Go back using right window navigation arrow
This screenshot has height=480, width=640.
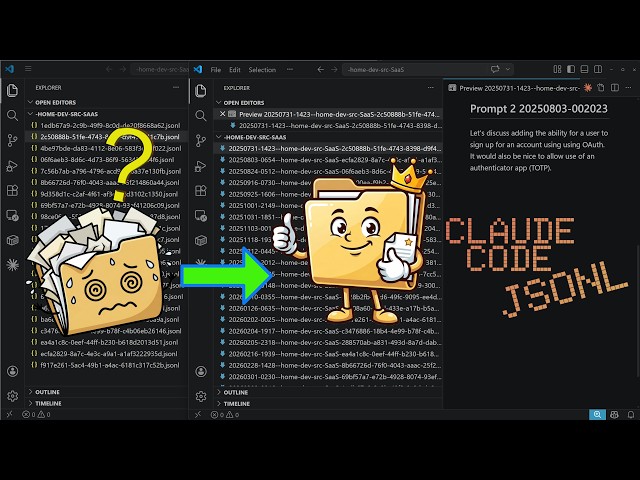pos(320,69)
